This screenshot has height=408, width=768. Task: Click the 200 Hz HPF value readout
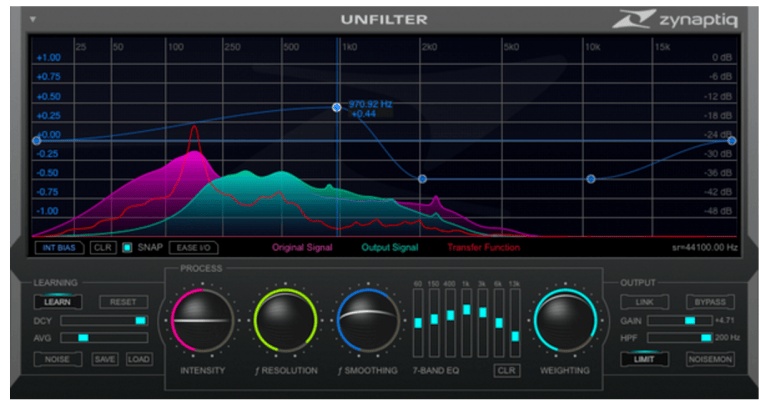tap(727, 338)
